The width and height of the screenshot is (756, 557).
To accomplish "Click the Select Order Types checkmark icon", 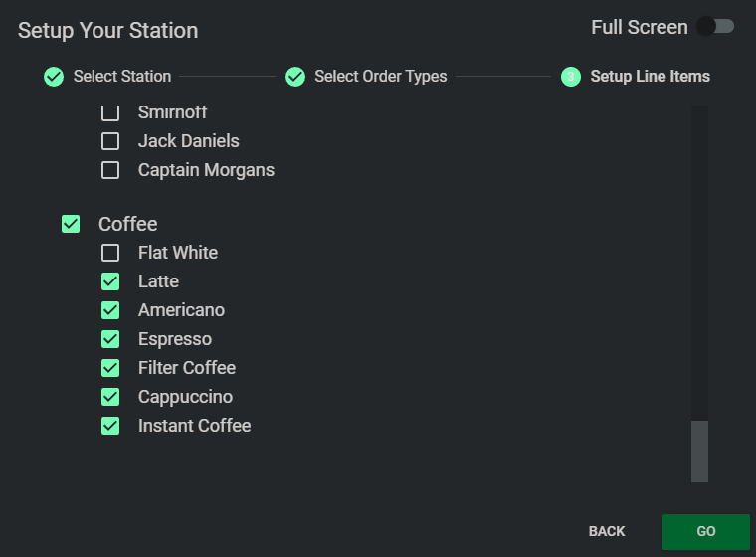I will click(x=295, y=77).
